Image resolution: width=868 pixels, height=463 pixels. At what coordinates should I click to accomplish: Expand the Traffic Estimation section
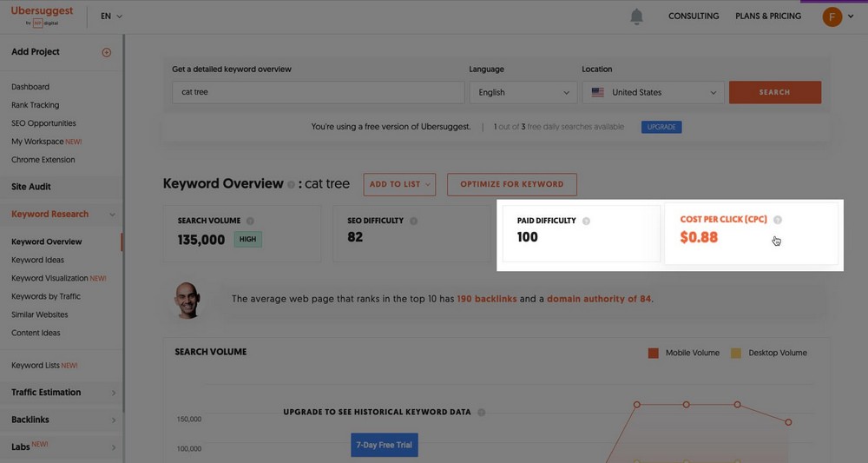coord(114,393)
